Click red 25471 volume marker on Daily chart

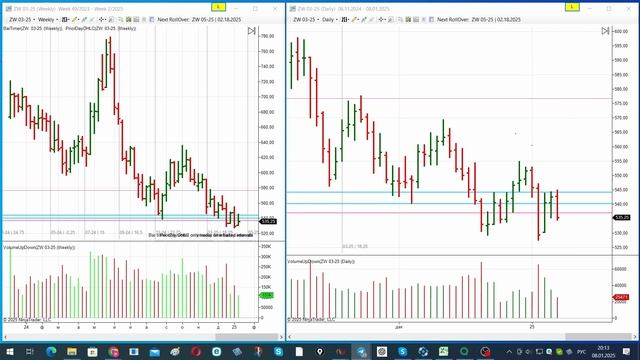pyautogui.click(x=621, y=297)
